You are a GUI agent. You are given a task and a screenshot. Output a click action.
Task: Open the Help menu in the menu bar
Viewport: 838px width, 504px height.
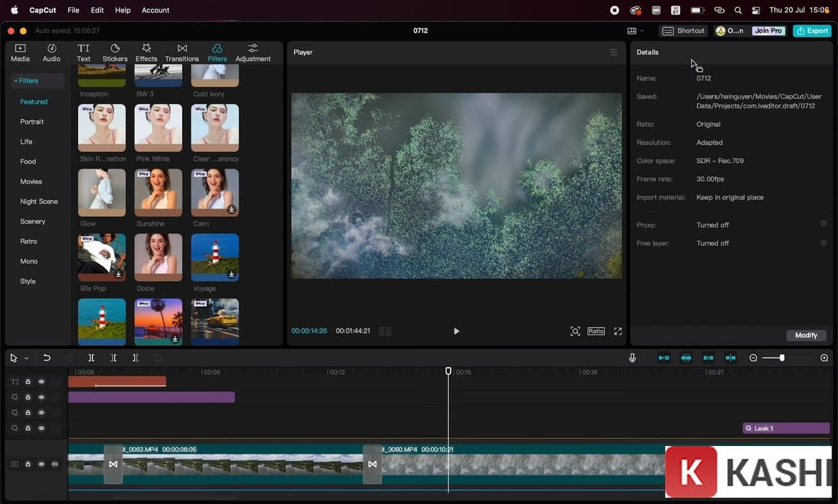click(122, 10)
